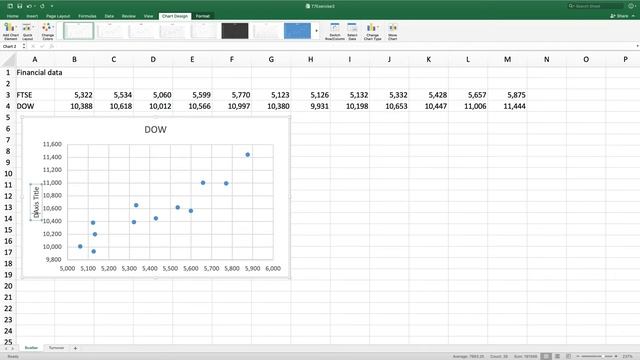
Task: Click the Save icon in title bar
Action: 20,6
